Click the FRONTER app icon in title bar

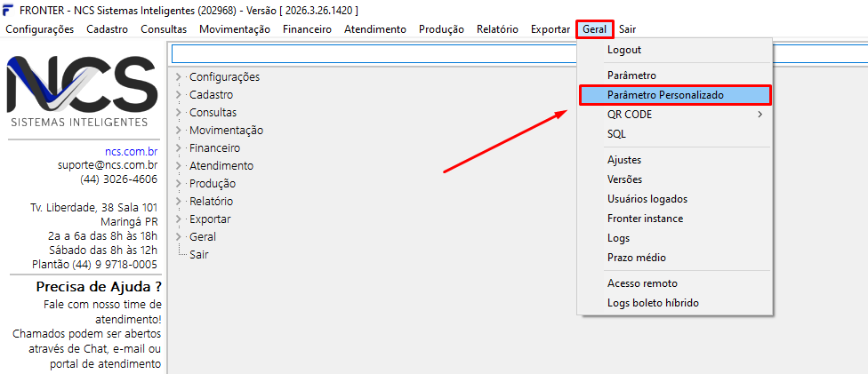tap(8, 11)
